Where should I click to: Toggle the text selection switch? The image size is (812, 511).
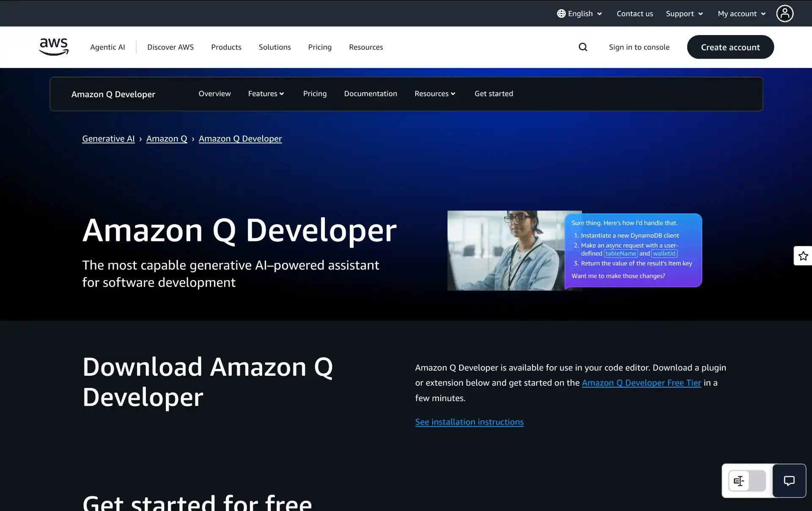point(747,481)
